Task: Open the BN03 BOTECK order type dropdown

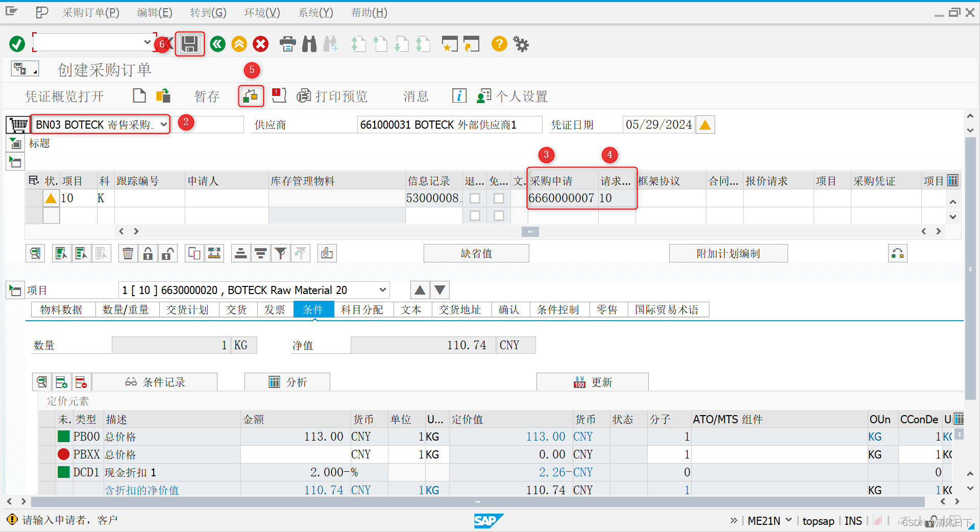Action: pyautogui.click(x=163, y=124)
